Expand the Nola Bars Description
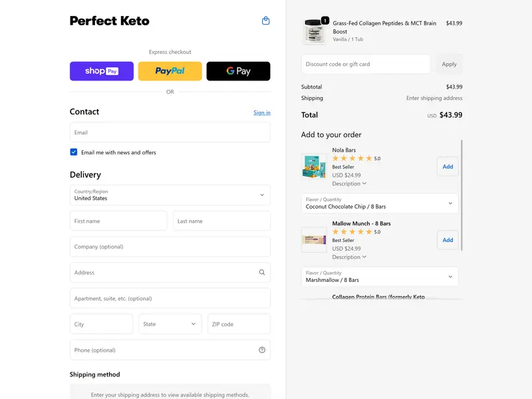 (349, 184)
